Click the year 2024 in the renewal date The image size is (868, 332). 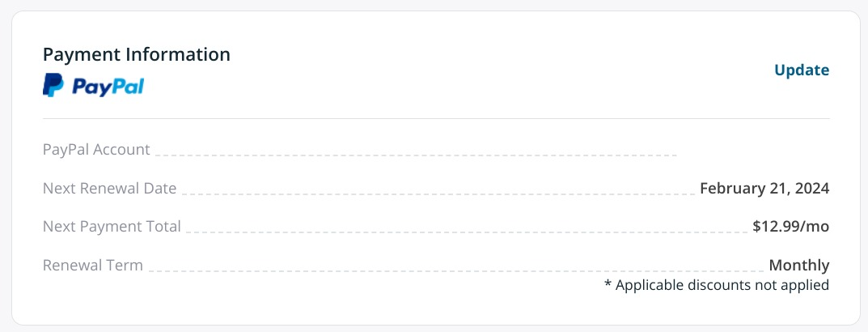(811, 189)
